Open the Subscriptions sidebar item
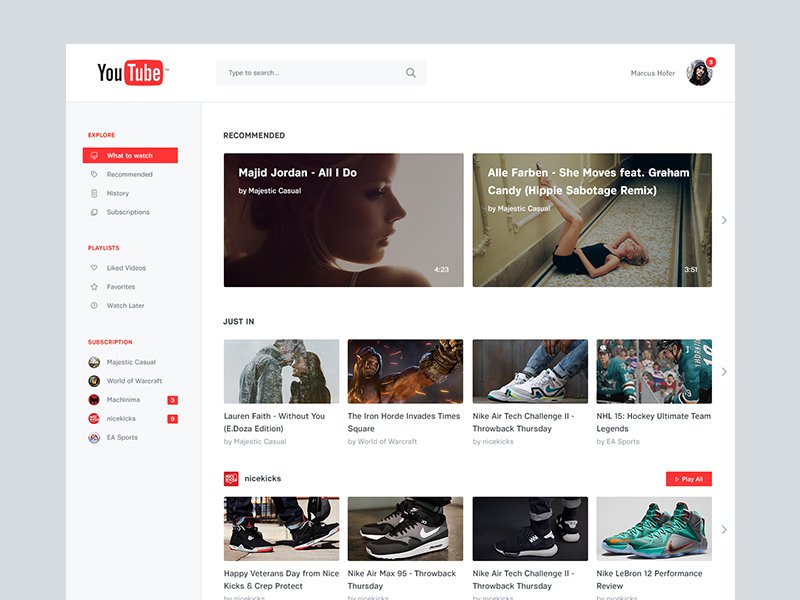 pos(128,212)
